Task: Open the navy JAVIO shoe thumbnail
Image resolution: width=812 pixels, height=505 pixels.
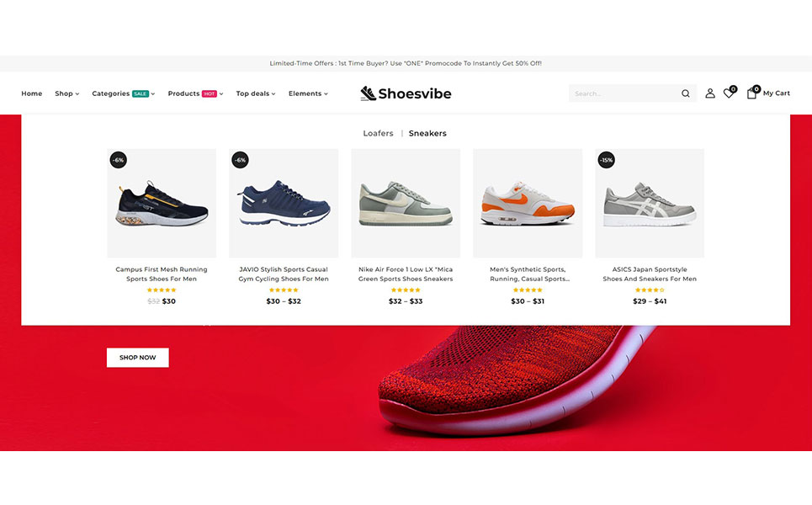Action: tap(284, 203)
